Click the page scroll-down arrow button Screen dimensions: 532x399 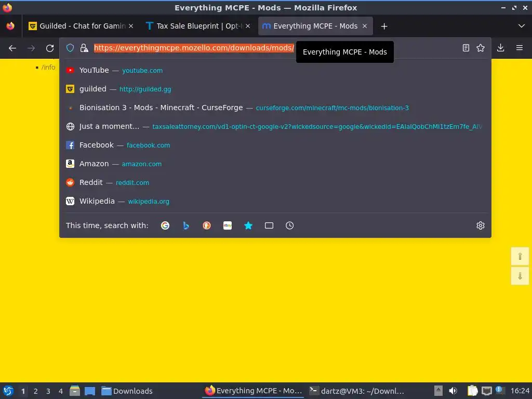pyautogui.click(x=520, y=276)
